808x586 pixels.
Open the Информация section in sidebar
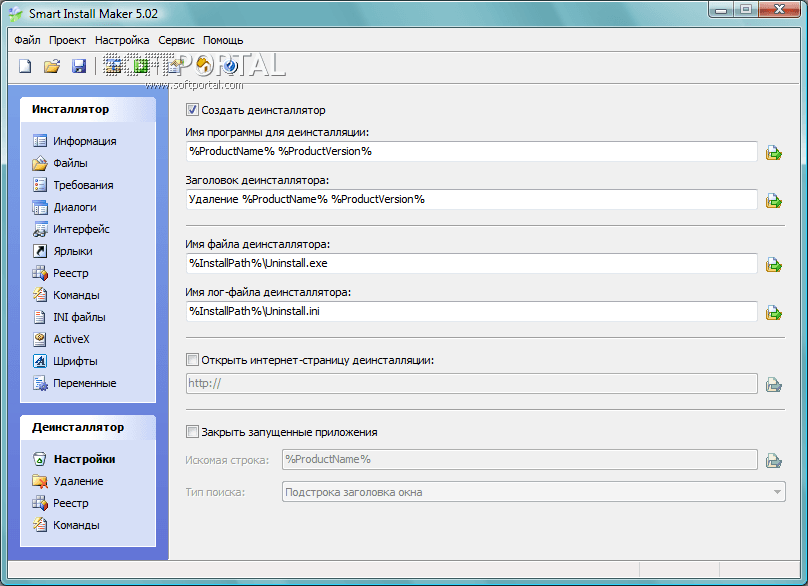(x=75, y=141)
